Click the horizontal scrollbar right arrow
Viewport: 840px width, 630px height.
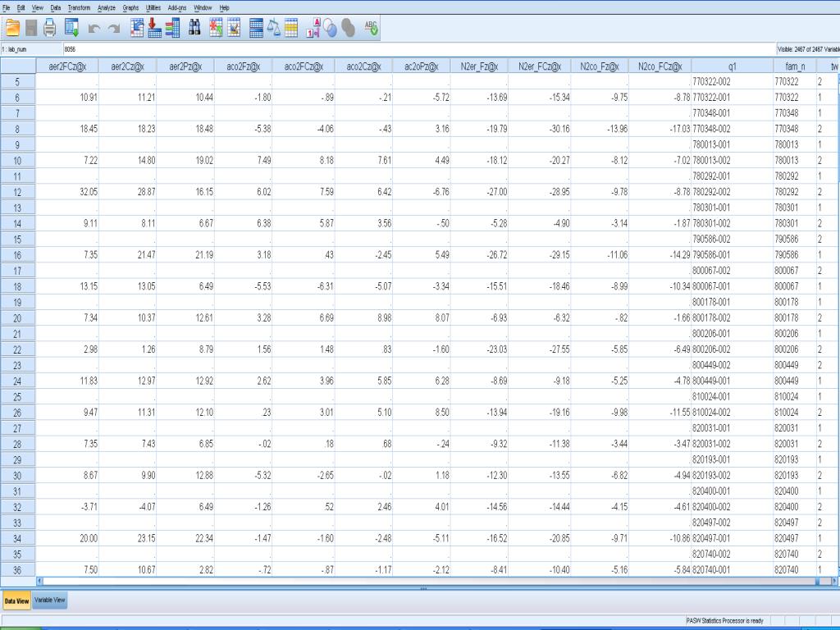(x=834, y=581)
